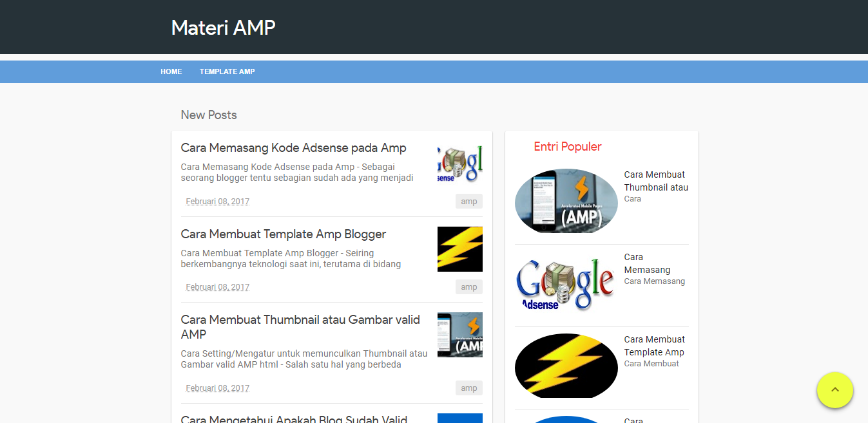Image resolution: width=868 pixels, height=423 pixels.
Task: Open popular entry Cara Membuat Template Amp
Action: point(655,346)
